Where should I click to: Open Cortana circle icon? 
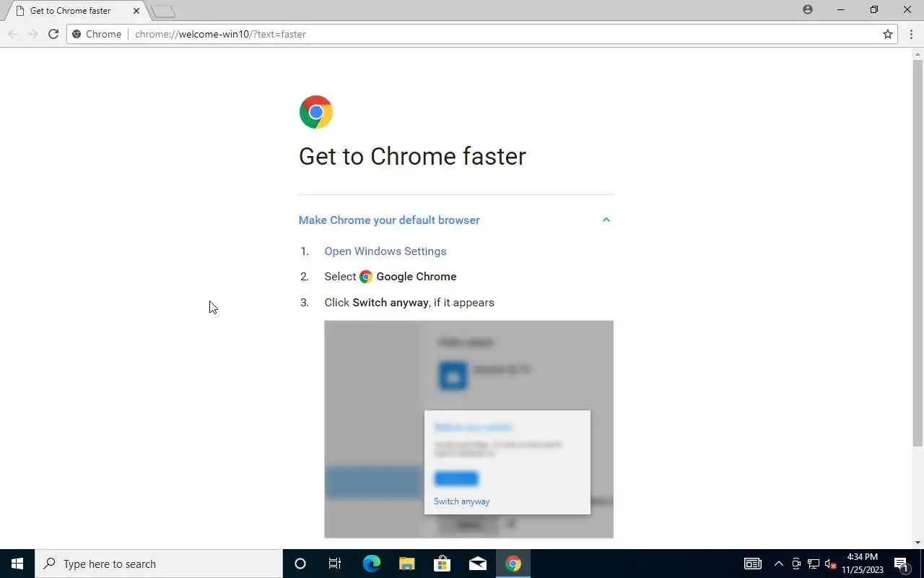[x=300, y=564]
